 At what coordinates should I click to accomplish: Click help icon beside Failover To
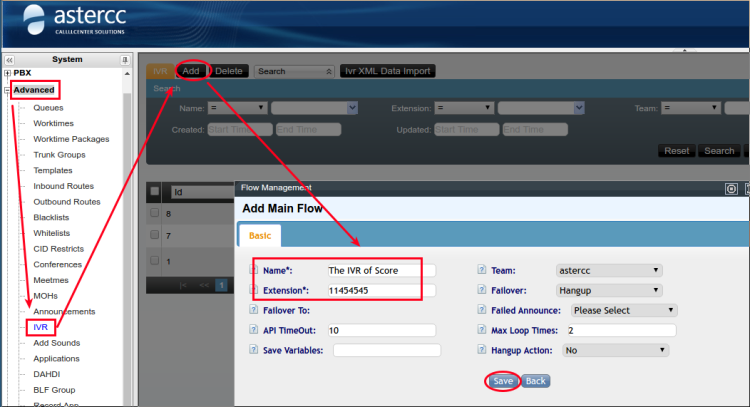(252, 310)
